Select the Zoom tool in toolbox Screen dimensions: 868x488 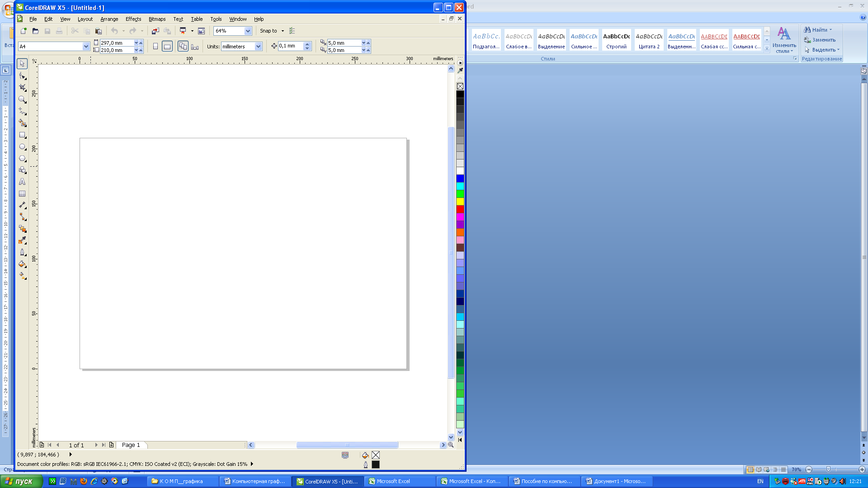point(22,99)
